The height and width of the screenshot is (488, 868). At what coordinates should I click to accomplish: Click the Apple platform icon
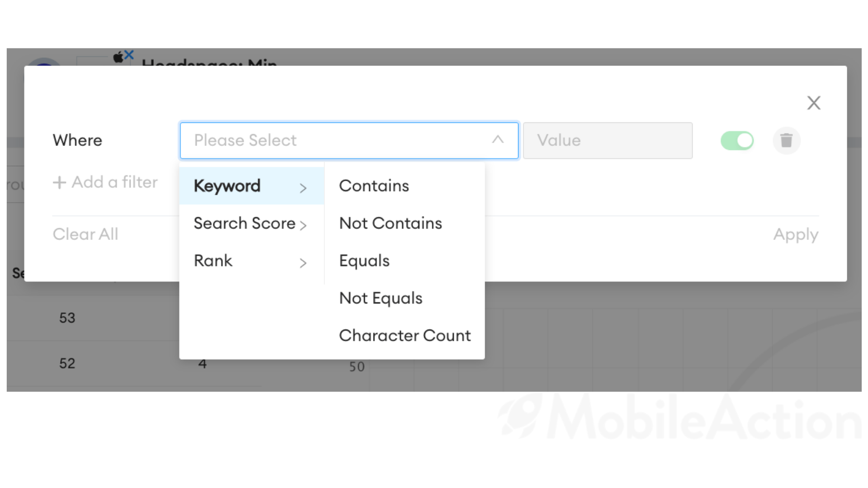click(118, 57)
